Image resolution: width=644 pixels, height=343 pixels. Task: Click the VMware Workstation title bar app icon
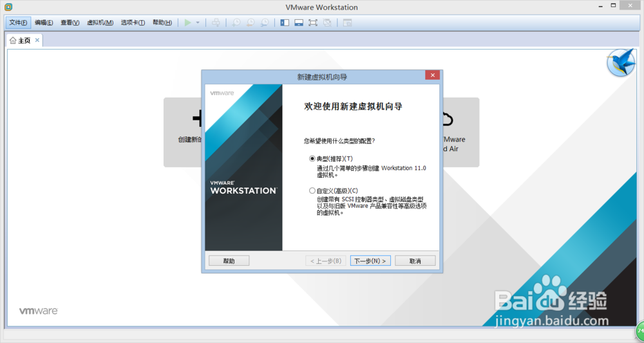click(8, 7)
